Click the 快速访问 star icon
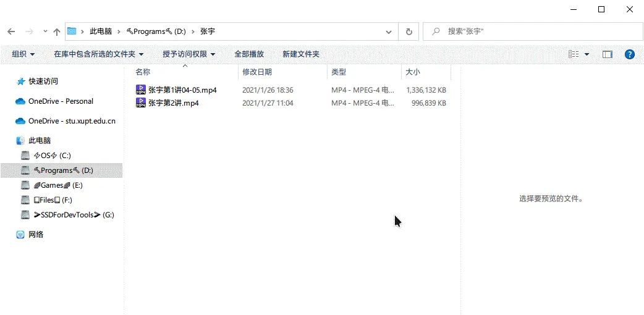The height and width of the screenshot is (315, 644). click(x=20, y=82)
